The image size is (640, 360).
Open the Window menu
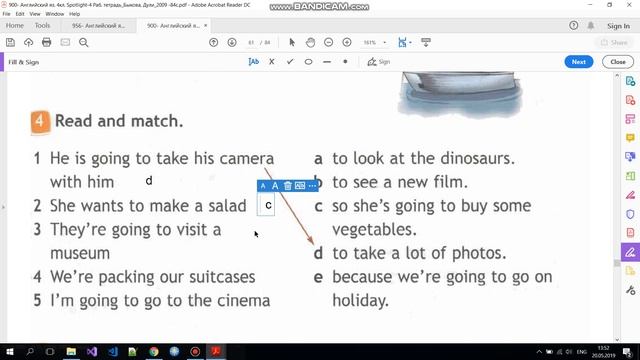(x=55, y=14)
